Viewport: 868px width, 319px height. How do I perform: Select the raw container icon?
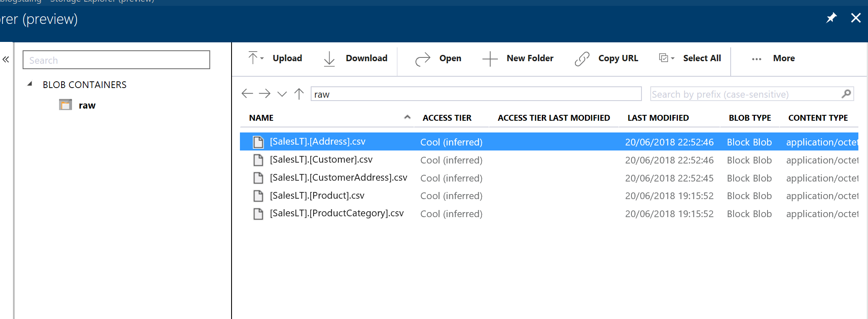[x=65, y=104]
